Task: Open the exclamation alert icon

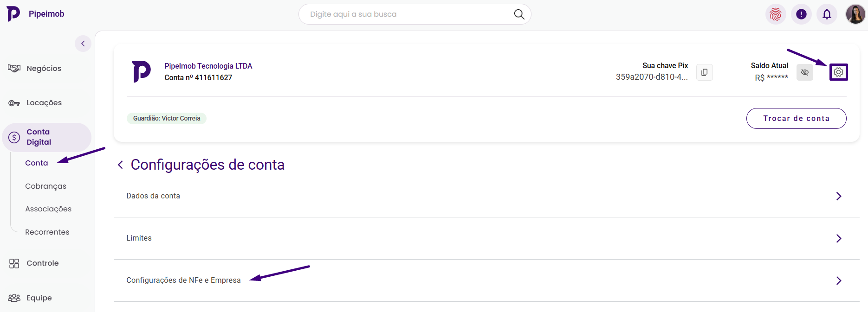Action: (801, 14)
